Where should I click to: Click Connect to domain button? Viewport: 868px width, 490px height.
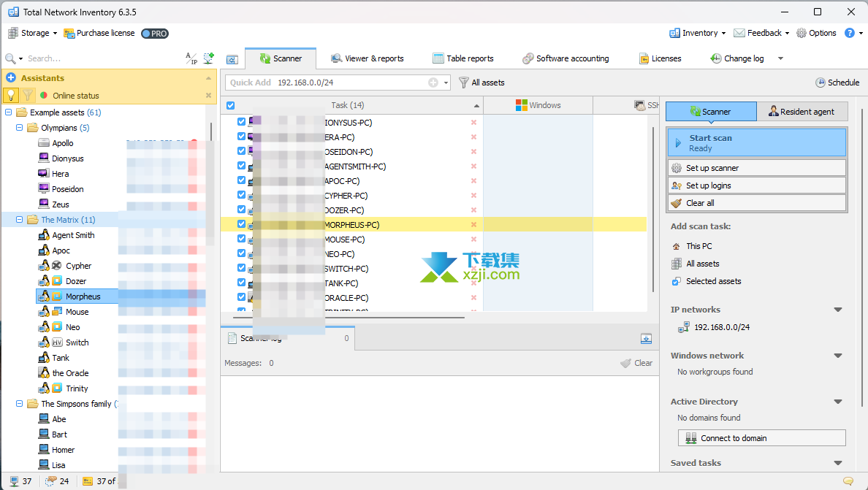tap(762, 438)
